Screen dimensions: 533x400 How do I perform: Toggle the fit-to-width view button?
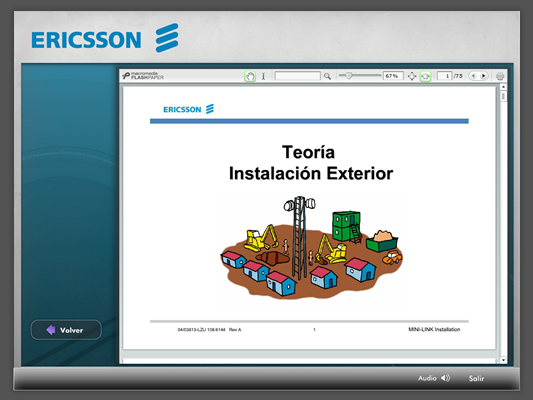click(425, 76)
